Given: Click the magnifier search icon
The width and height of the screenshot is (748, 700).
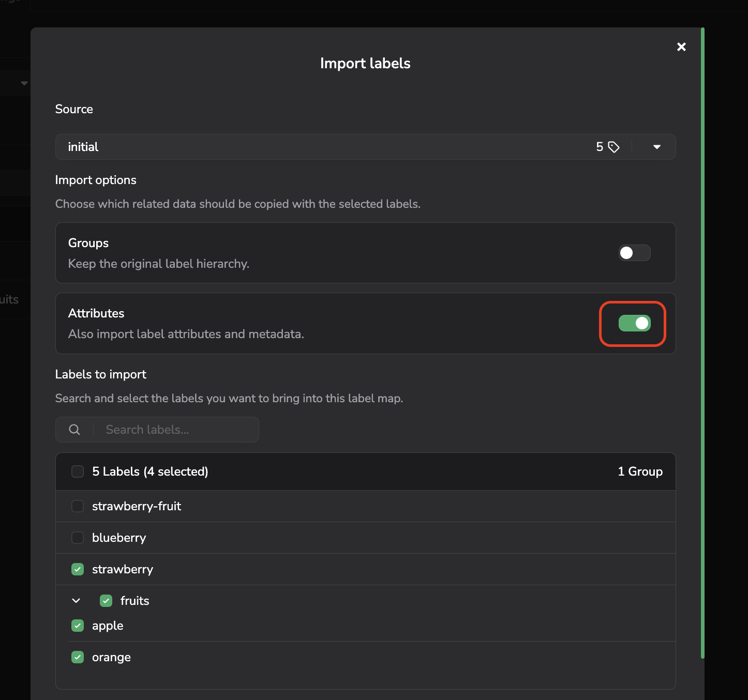Looking at the screenshot, I should [x=74, y=430].
